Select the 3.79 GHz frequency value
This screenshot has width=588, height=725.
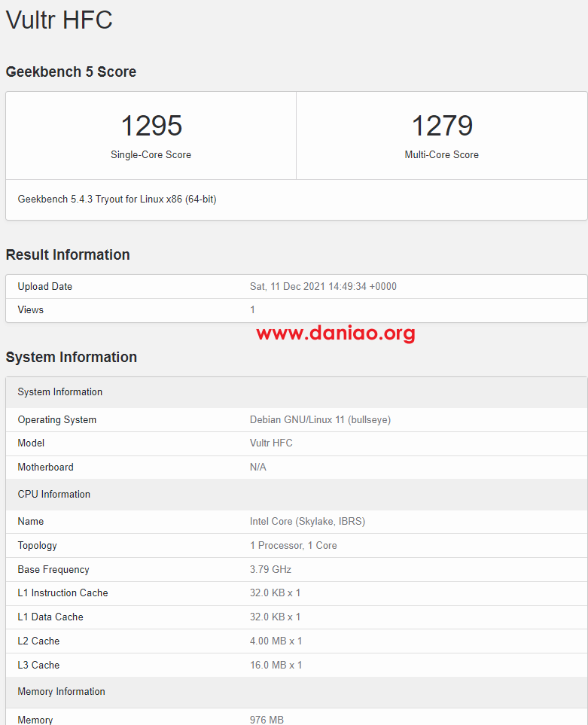coord(270,570)
